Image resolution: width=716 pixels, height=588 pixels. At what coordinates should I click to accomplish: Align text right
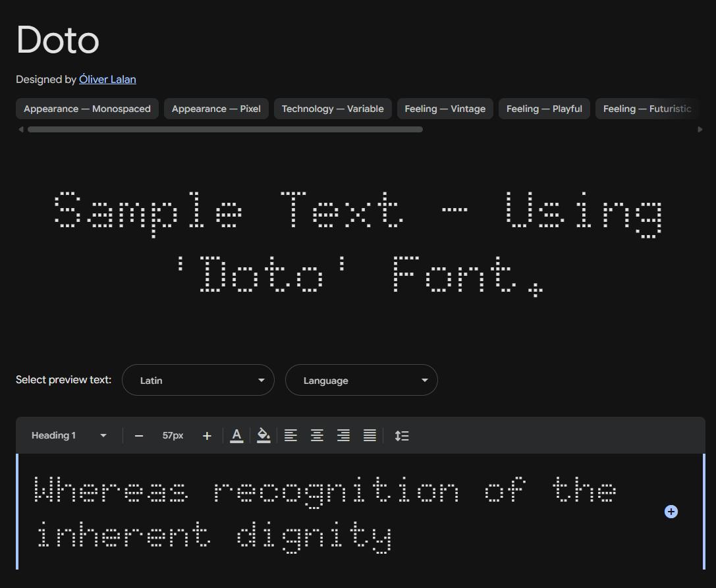click(343, 435)
